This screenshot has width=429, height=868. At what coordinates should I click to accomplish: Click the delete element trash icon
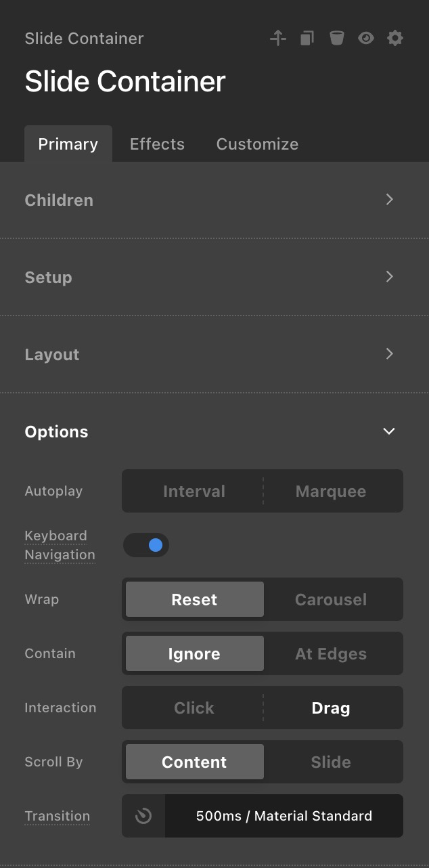[336, 39]
